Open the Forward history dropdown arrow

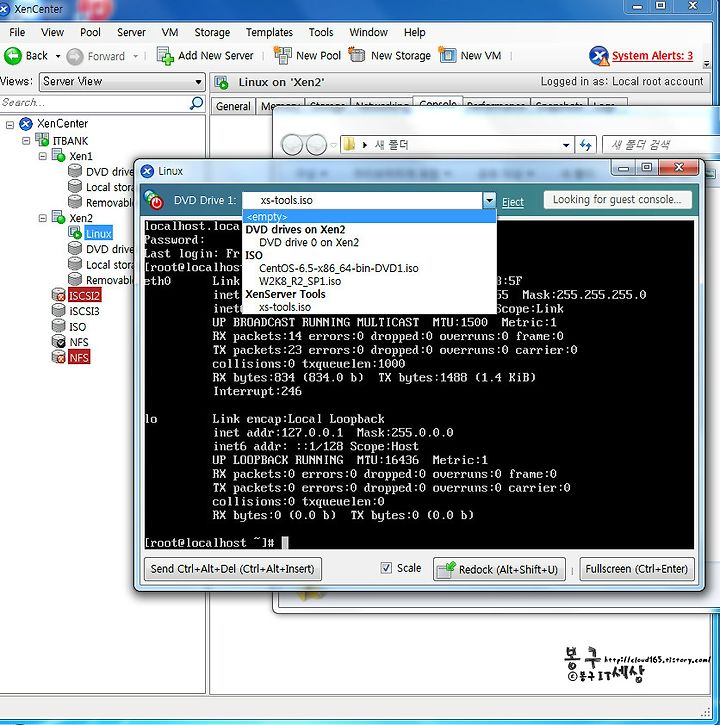click(135, 56)
